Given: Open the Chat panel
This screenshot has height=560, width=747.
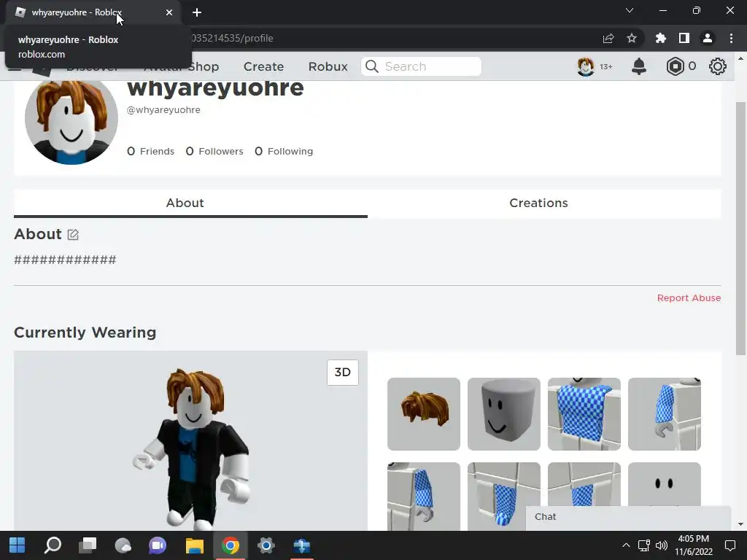Looking at the screenshot, I should [628, 517].
